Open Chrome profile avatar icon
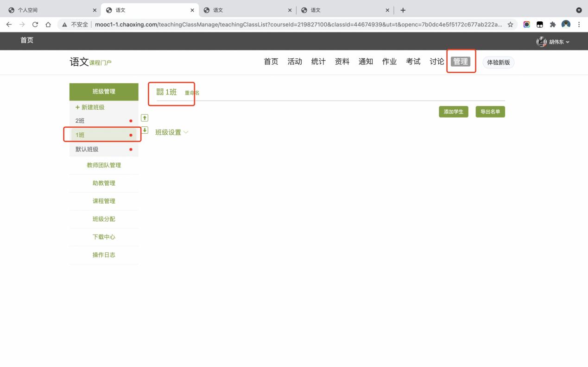Image resolution: width=588 pixels, height=367 pixels. [566, 25]
